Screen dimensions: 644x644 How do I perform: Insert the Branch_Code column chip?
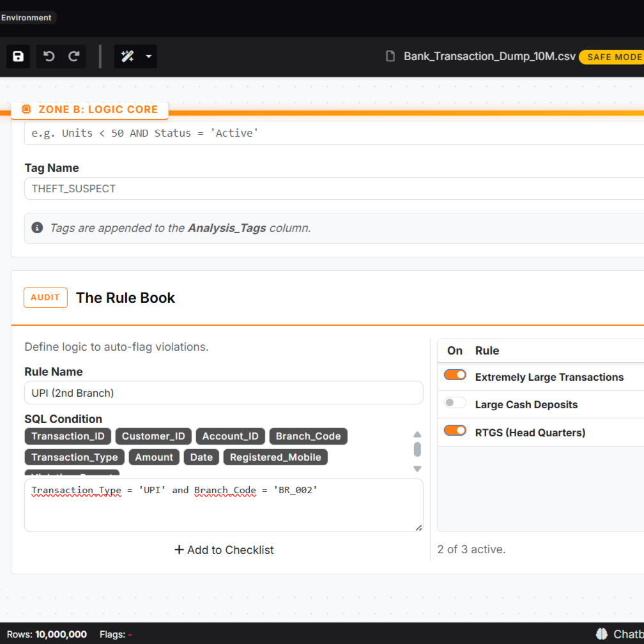point(308,436)
